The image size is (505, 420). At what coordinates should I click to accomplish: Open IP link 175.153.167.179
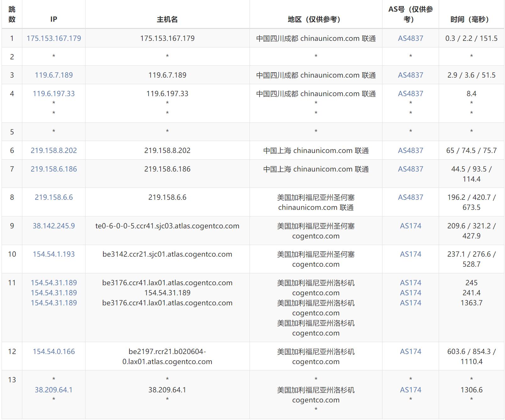54,38
